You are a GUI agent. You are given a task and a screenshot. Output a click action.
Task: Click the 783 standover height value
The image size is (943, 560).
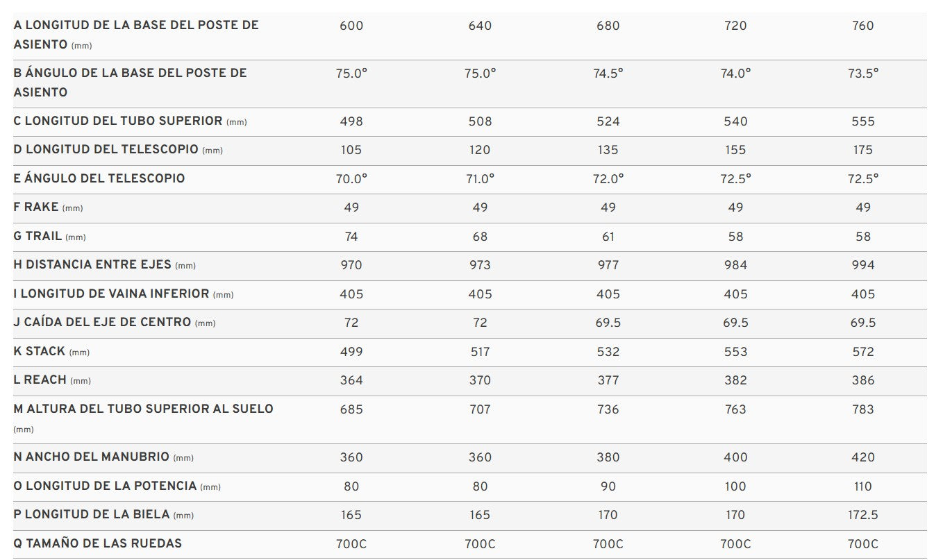click(863, 409)
